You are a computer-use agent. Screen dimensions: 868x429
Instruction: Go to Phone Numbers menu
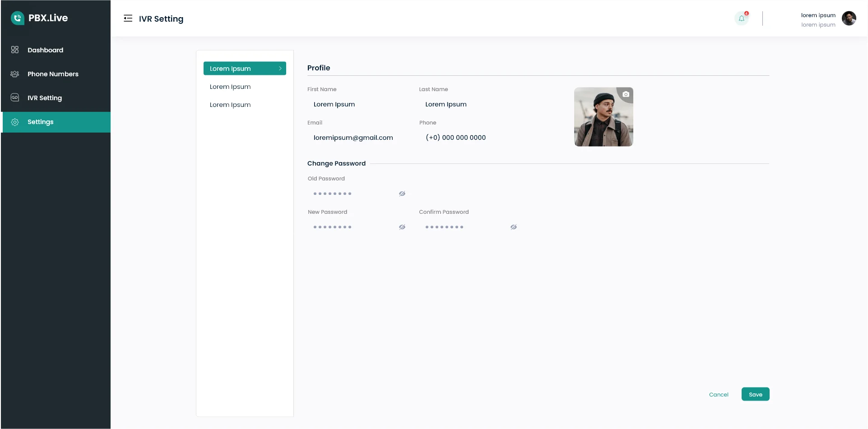click(x=53, y=74)
